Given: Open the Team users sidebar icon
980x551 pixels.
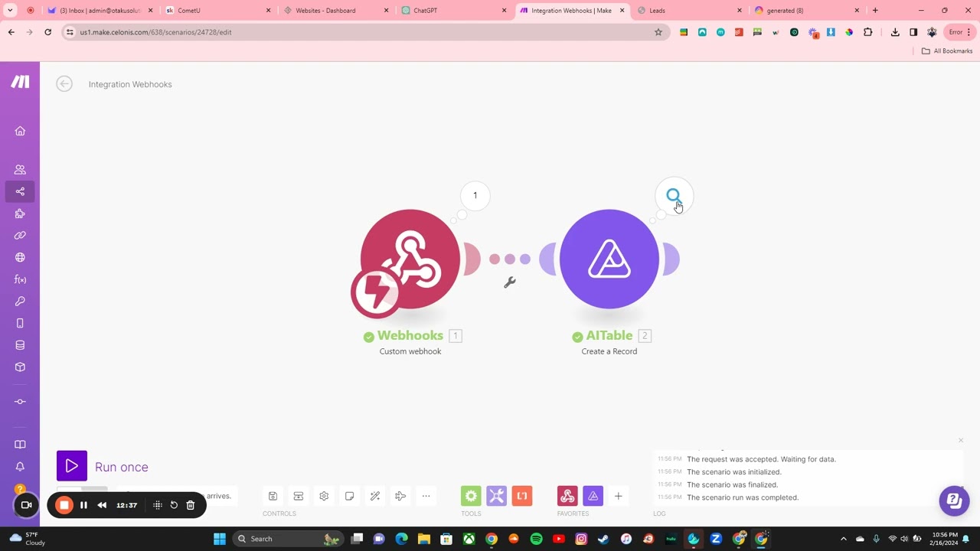Looking at the screenshot, I should click(20, 170).
